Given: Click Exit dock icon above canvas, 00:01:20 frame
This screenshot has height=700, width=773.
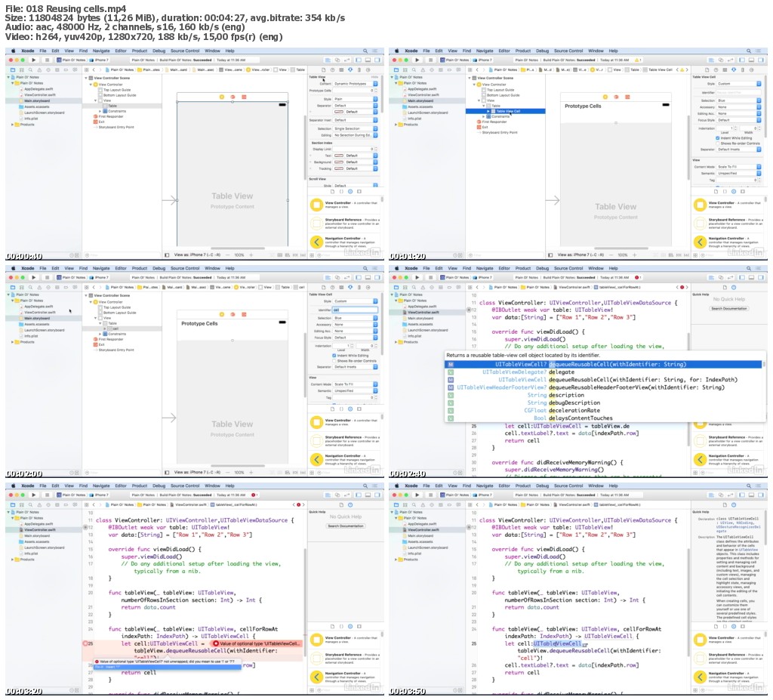Looking at the screenshot, I should (627, 97).
